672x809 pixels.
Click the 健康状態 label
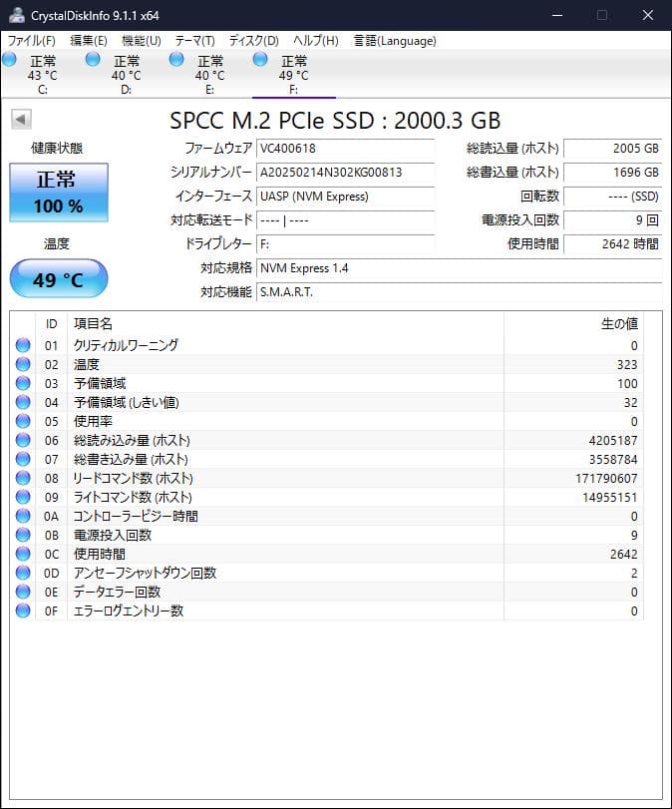[x=57, y=148]
